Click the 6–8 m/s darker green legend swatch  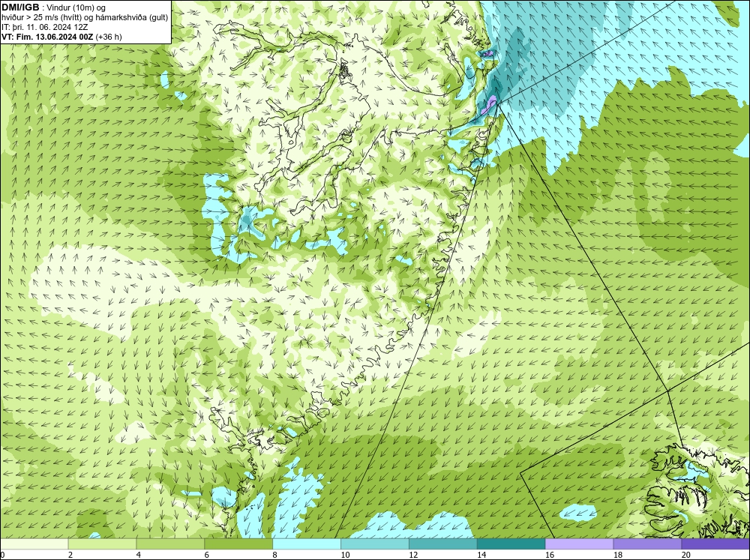pos(238,544)
